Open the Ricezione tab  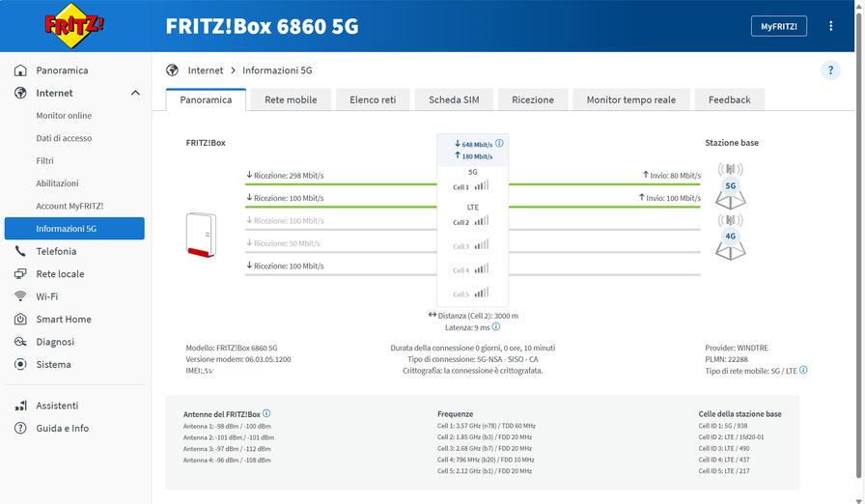tap(533, 99)
